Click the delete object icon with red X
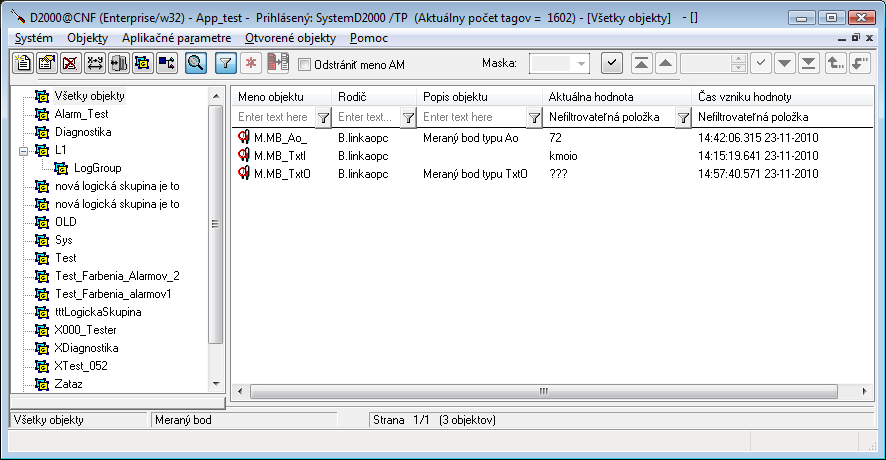This screenshot has height=460, width=886. tap(70, 63)
